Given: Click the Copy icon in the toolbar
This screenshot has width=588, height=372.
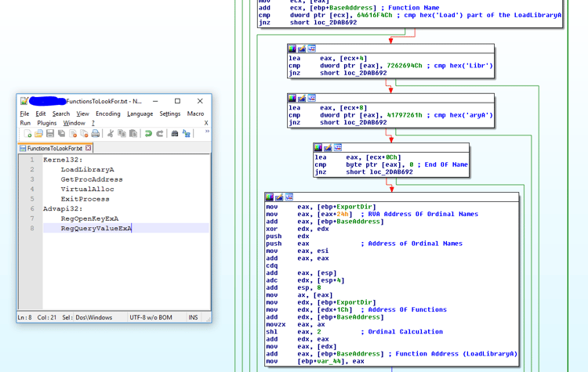Looking at the screenshot, I should coord(122,134).
